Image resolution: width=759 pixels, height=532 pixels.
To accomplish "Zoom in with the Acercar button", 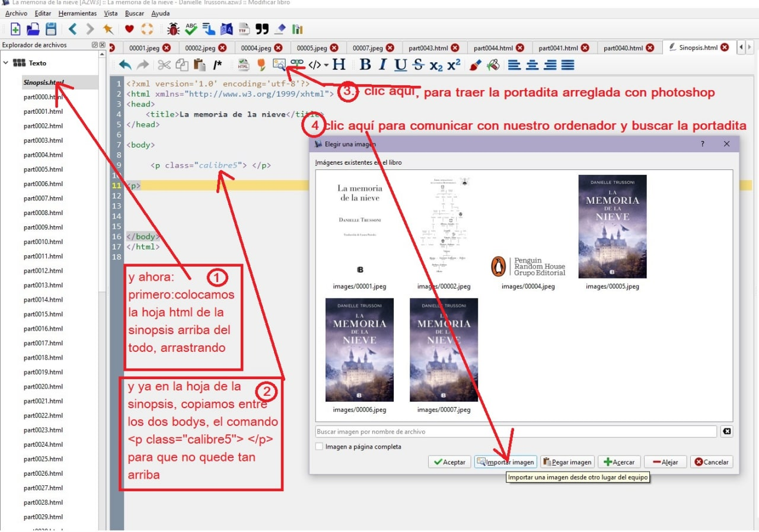I will [619, 462].
